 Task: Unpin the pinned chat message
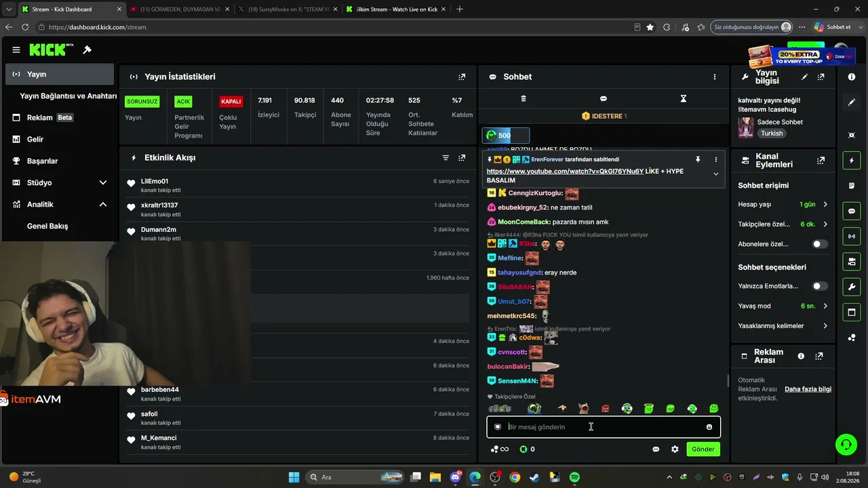pyautogui.click(x=698, y=159)
